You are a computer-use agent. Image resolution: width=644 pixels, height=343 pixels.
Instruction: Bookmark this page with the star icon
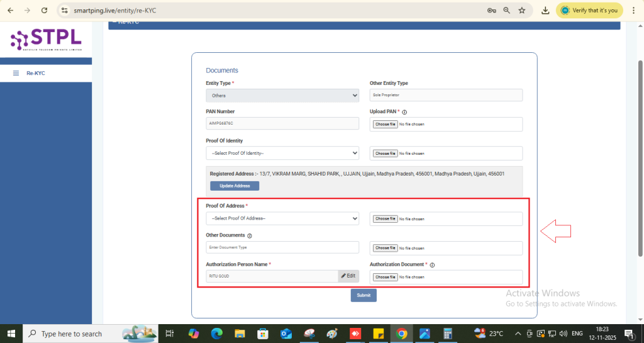(521, 11)
